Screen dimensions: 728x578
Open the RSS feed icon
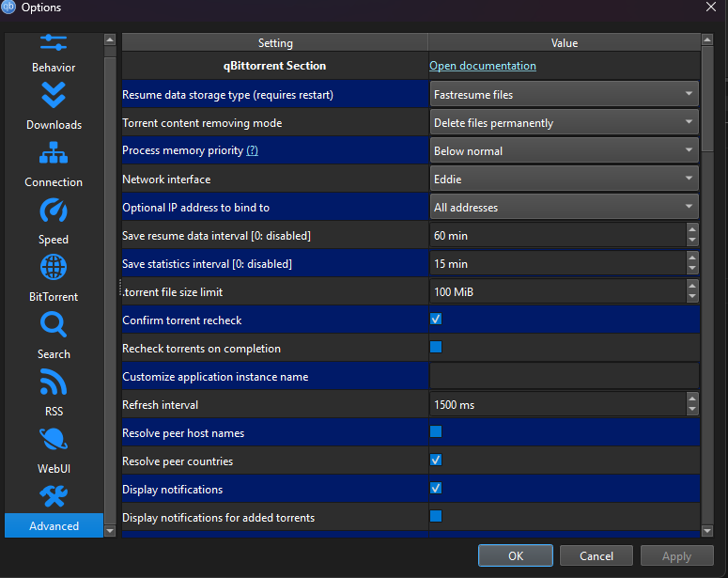tap(54, 382)
